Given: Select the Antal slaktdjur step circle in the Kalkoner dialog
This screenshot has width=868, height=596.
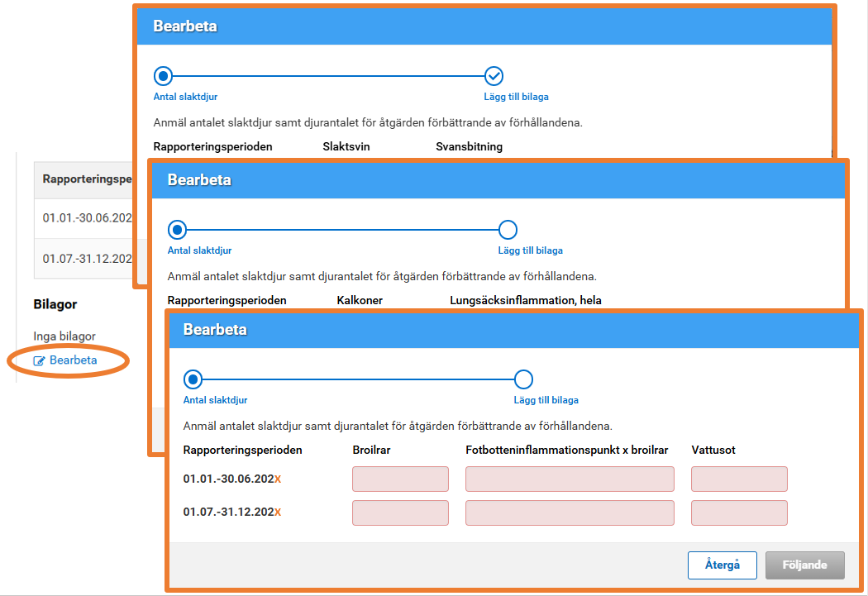Looking at the screenshot, I should (x=177, y=229).
